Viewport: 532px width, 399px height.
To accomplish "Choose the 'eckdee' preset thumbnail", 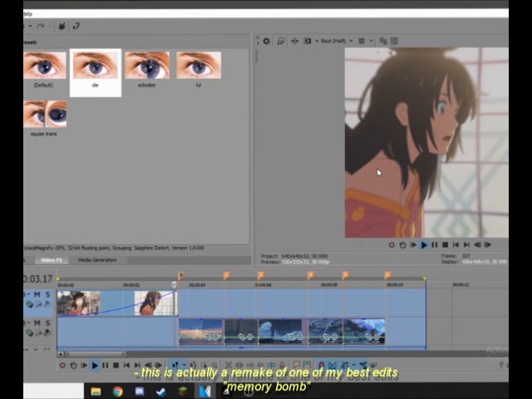I will coord(147,66).
